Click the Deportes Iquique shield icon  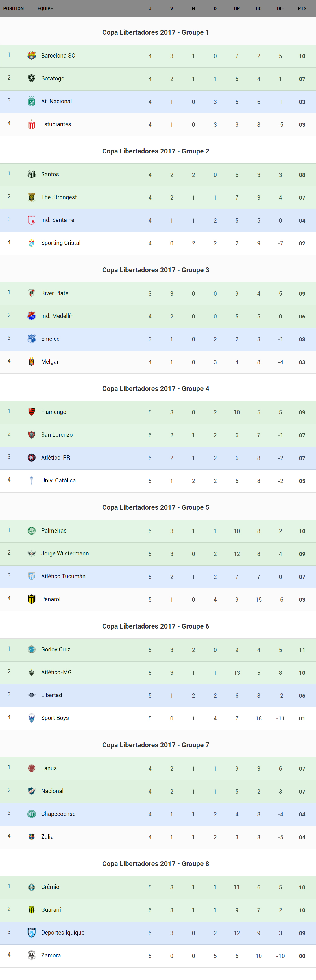click(x=32, y=932)
